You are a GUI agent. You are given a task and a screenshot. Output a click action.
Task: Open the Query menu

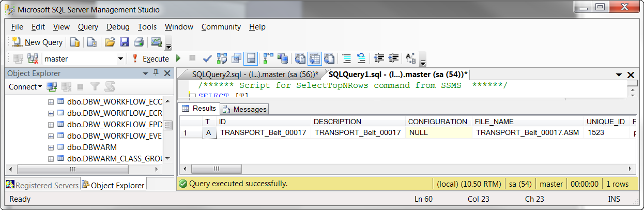[88, 27]
